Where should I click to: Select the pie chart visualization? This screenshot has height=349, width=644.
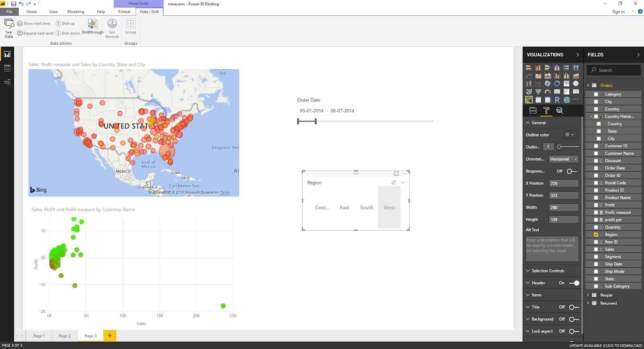click(x=547, y=83)
